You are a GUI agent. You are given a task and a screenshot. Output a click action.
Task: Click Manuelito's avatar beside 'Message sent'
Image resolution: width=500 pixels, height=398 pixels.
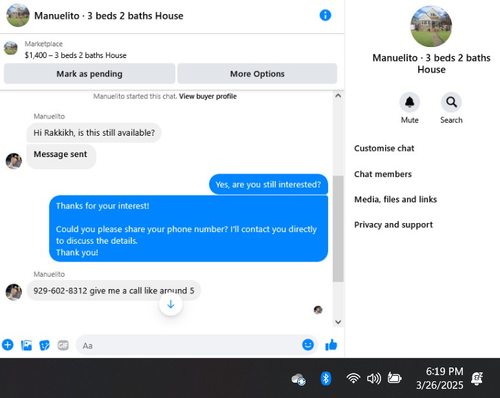tap(14, 161)
